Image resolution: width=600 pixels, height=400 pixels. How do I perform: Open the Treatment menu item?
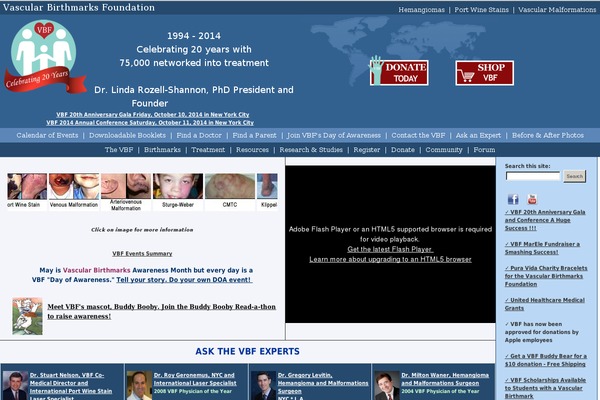tap(208, 150)
